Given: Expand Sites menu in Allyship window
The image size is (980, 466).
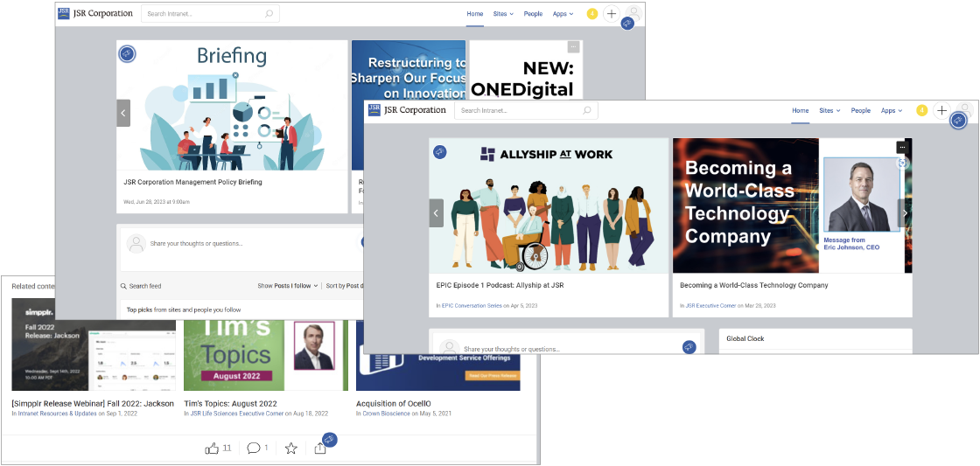Looking at the screenshot, I should click(x=829, y=110).
